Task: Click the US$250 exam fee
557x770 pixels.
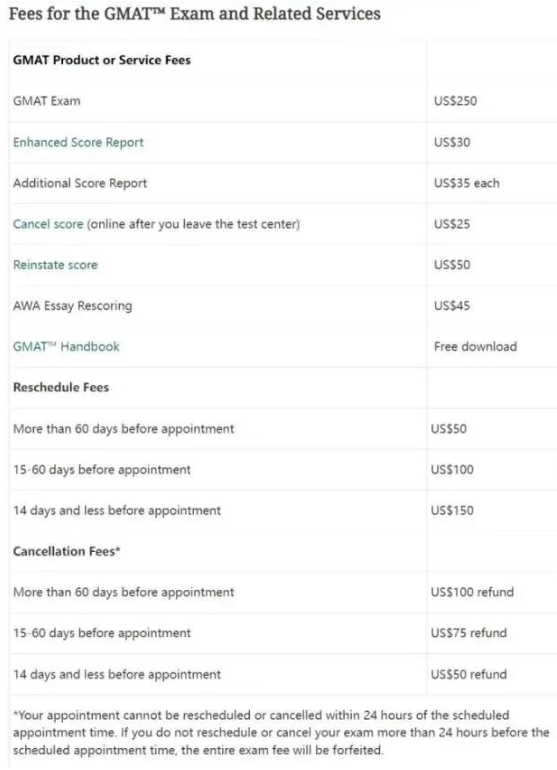Action: tap(455, 101)
